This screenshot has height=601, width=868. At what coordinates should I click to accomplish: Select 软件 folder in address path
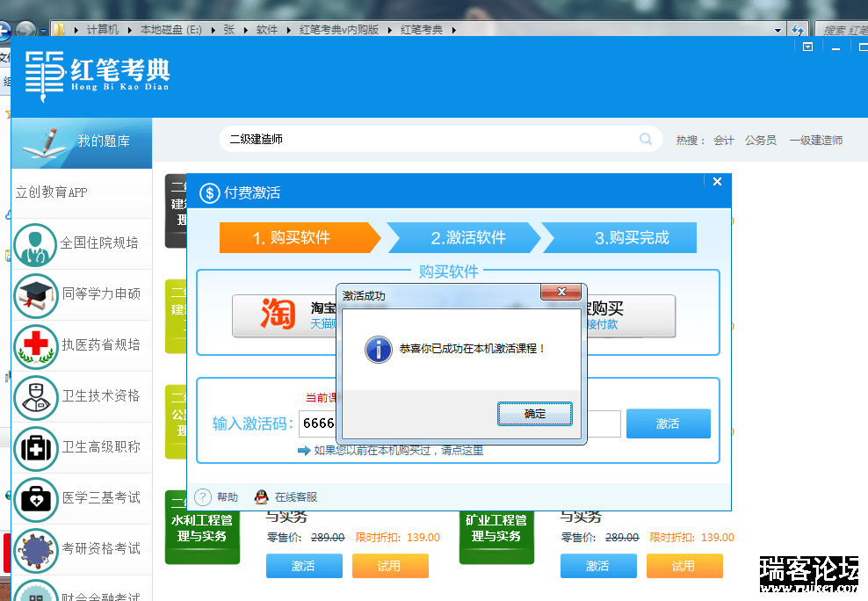coord(267,30)
